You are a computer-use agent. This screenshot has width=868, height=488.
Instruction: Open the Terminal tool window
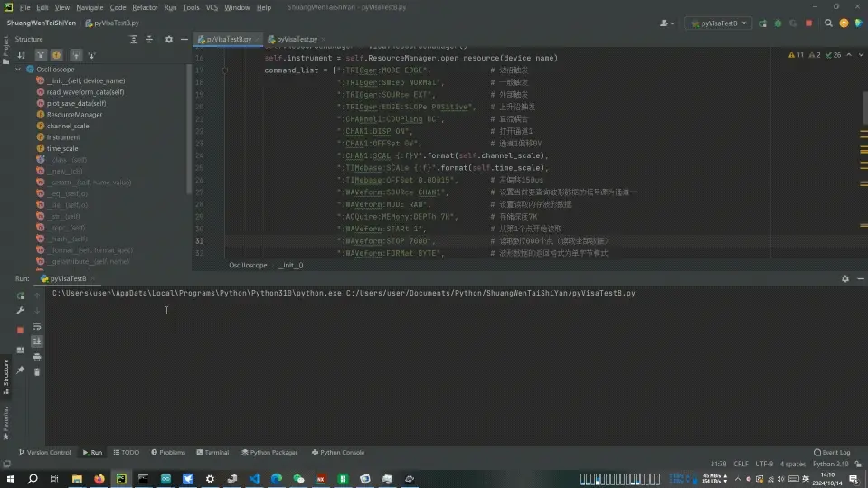click(x=212, y=453)
